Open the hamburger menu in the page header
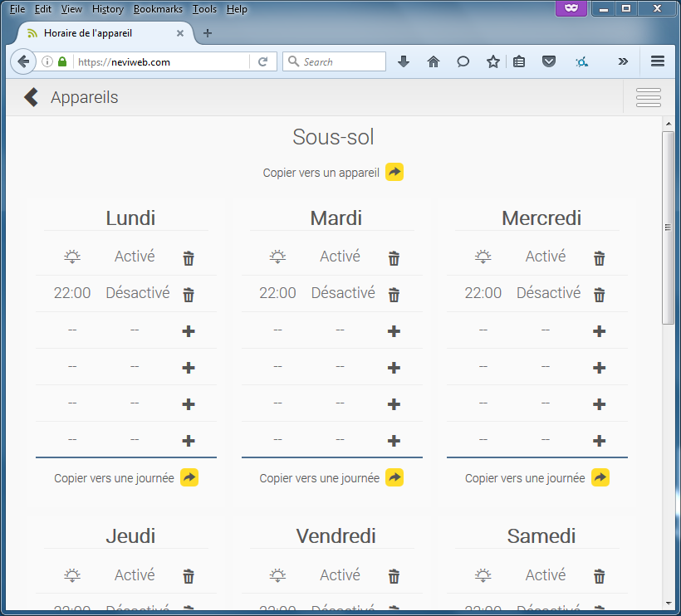681x616 pixels. [x=648, y=97]
